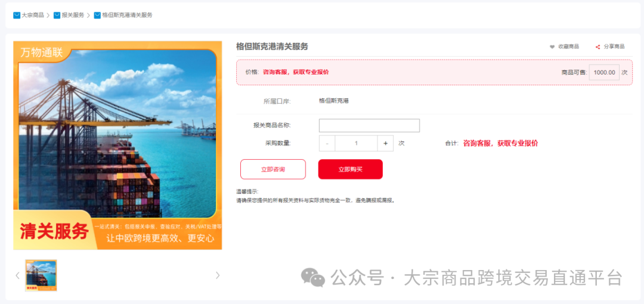
Task: Open the 大宗商品 breadcrumb link
Action: pyautogui.click(x=33, y=15)
